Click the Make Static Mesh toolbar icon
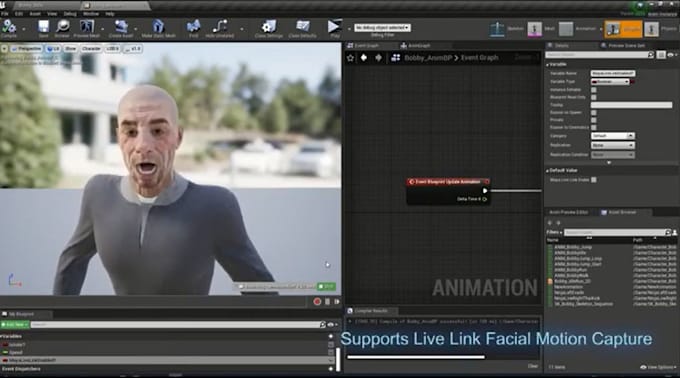 click(158, 27)
